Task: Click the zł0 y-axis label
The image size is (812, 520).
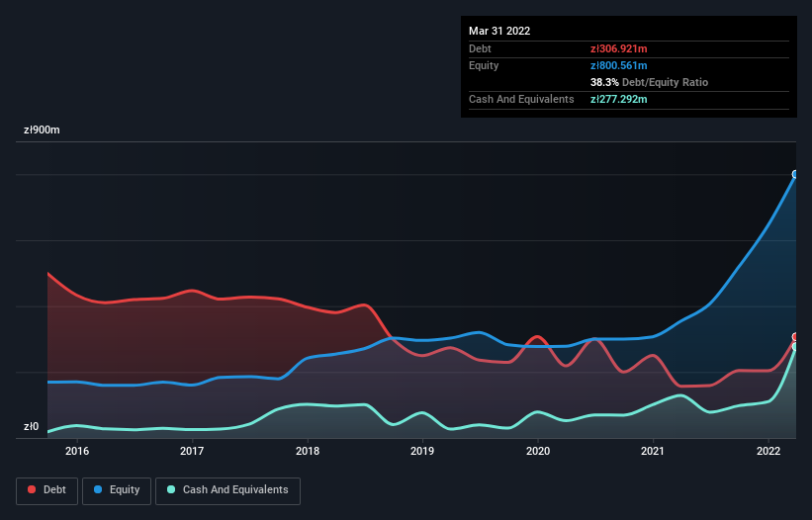Action: pyautogui.click(x=31, y=426)
